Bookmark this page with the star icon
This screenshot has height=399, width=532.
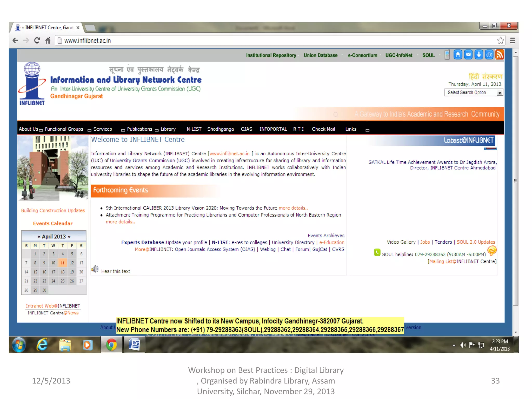[x=501, y=41]
